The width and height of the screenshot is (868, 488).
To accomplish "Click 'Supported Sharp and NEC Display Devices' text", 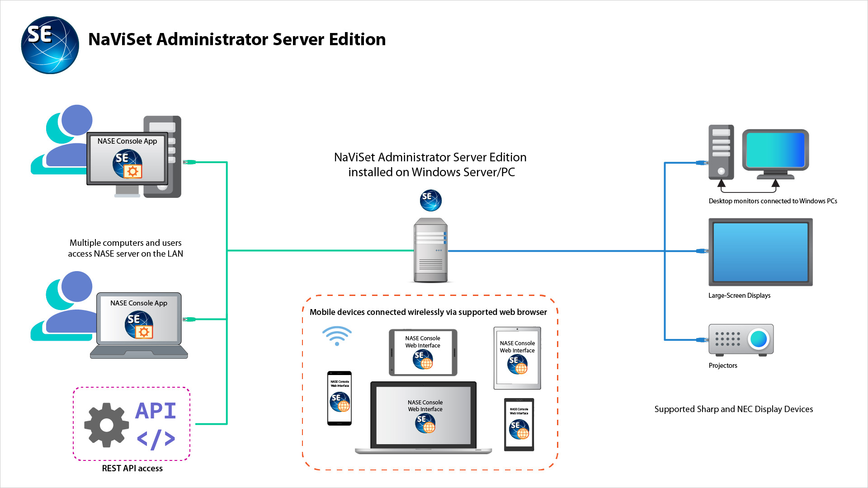I will pyautogui.click(x=734, y=409).
